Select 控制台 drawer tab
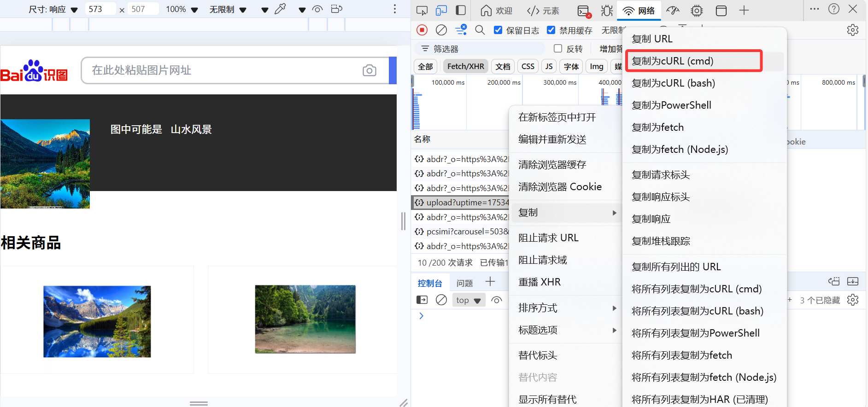 pos(430,283)
